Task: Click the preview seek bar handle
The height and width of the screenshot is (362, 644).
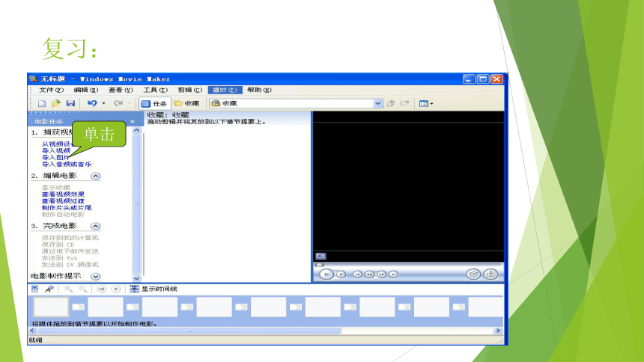Action: click(319, 265)
